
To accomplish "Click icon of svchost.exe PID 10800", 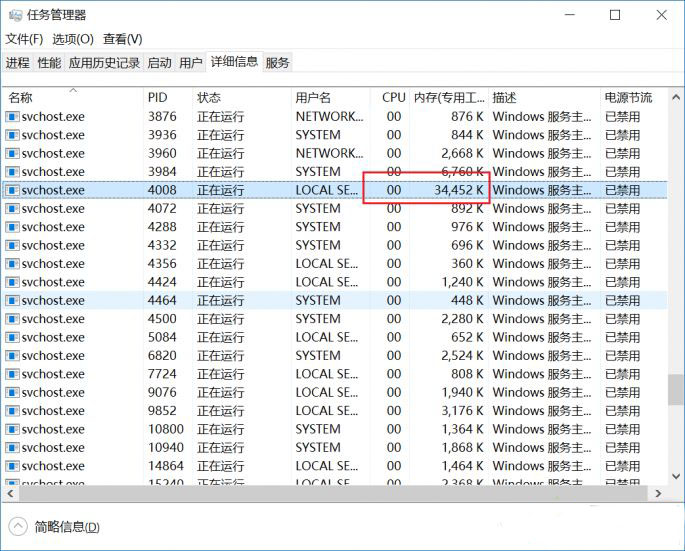I will coord(12,429).
